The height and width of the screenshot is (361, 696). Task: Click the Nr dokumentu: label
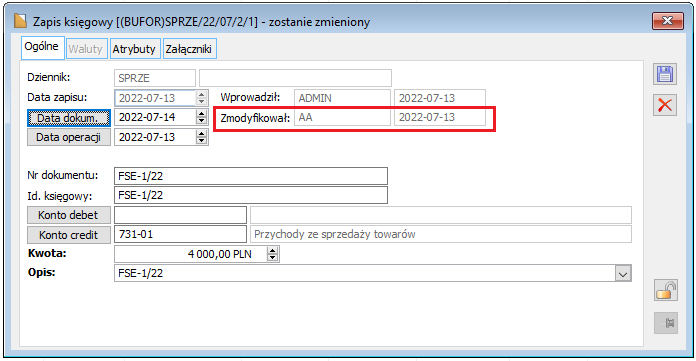[63, 175]
